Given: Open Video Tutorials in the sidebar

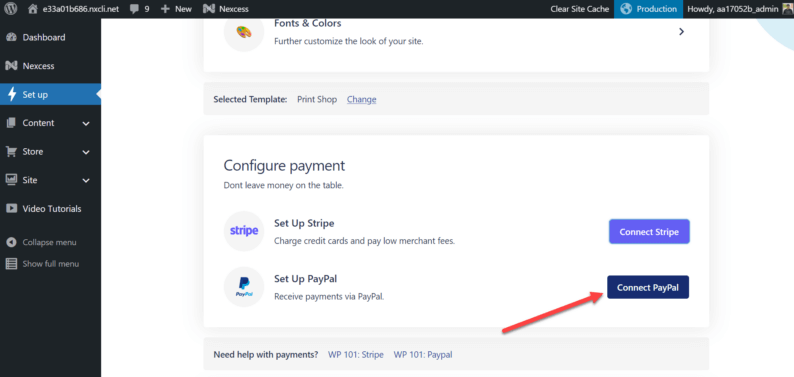Looking at the screenshot, I should pyautogui.click(x=52, y=208).
